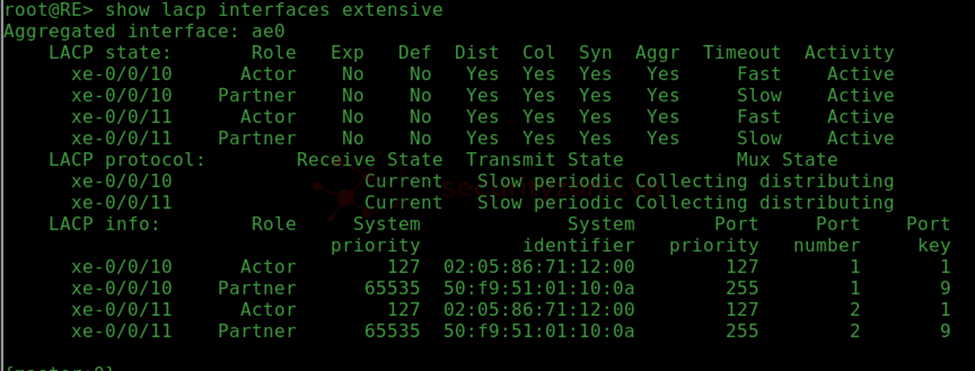Viewport: 975px width, 371px height.
Task: Select the 'LACP info:' heading
Action: [x=104, y=224]
